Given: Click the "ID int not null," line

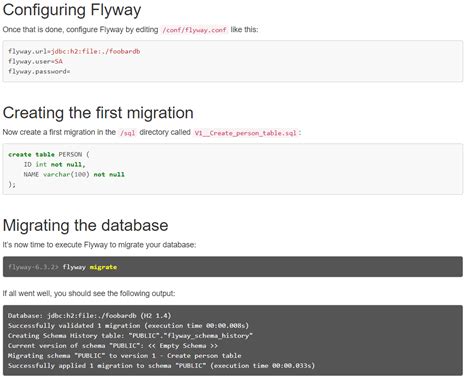Looking at the screenshot, I should pyautogui.click(x=54, y=164).
